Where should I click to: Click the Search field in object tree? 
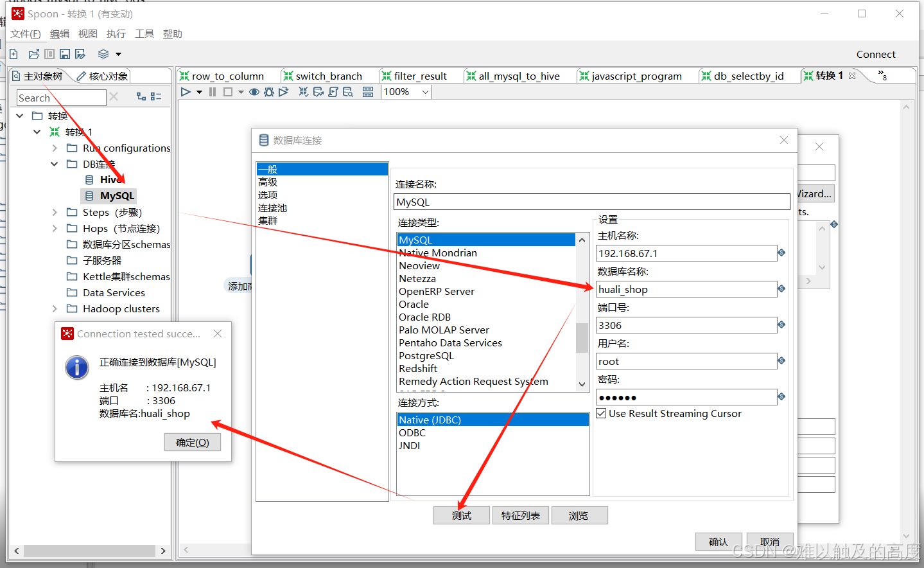click(x=61, y=98)
